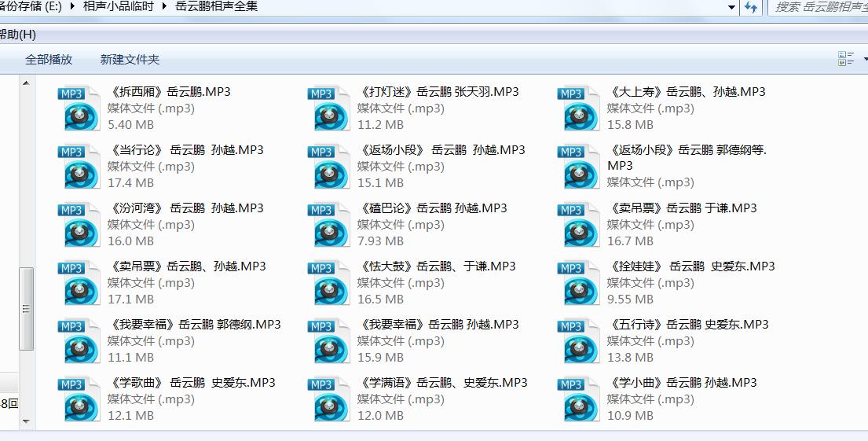
Task: Click the 11.2 MB size text
Action: [x=380, y=125]
